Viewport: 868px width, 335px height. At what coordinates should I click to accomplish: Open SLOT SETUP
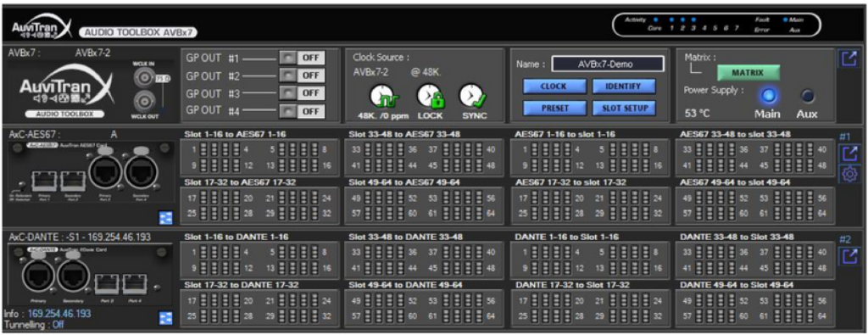click(x=624, y=108)
